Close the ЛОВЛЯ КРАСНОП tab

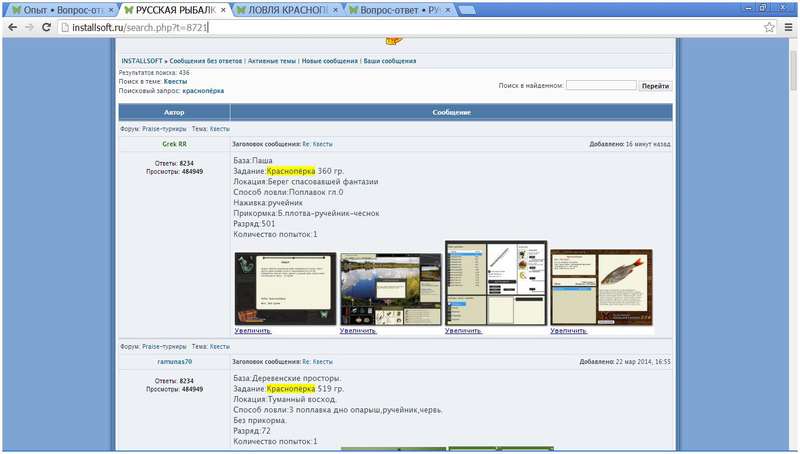pos(335,10)
